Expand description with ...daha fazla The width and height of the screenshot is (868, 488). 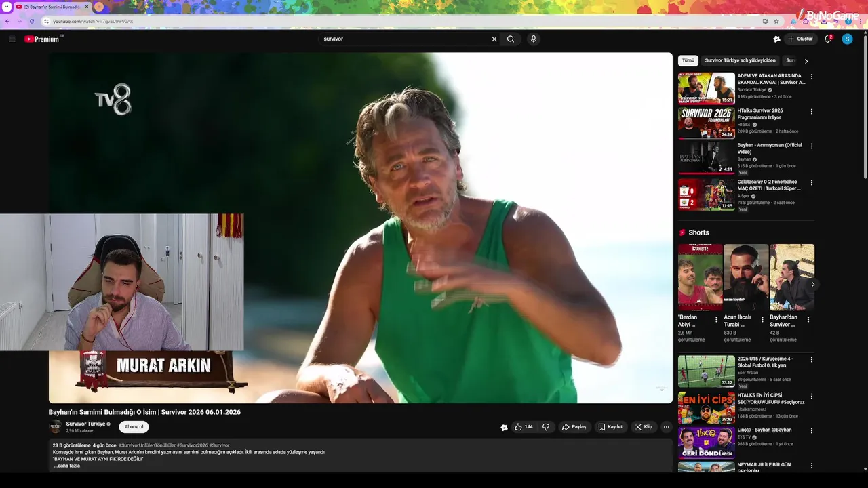[x=67, y=466]
